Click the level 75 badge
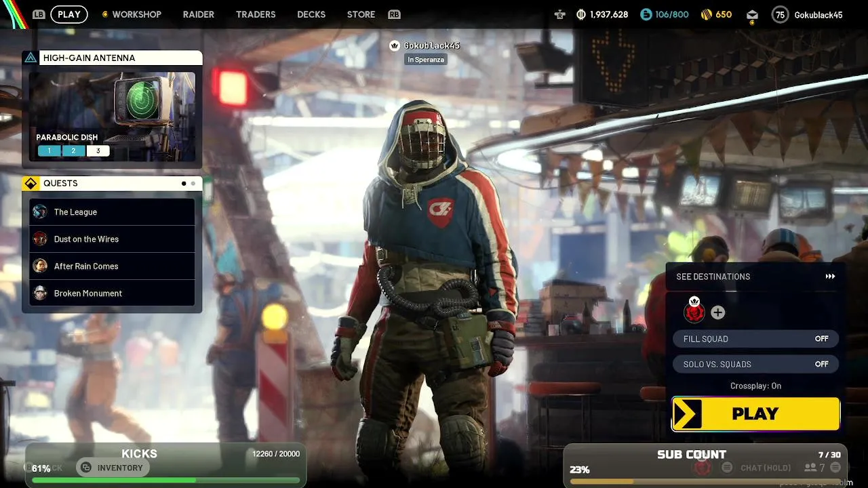Image resolution: width=868 pixels, height=488 pixels. pos(781,14)
